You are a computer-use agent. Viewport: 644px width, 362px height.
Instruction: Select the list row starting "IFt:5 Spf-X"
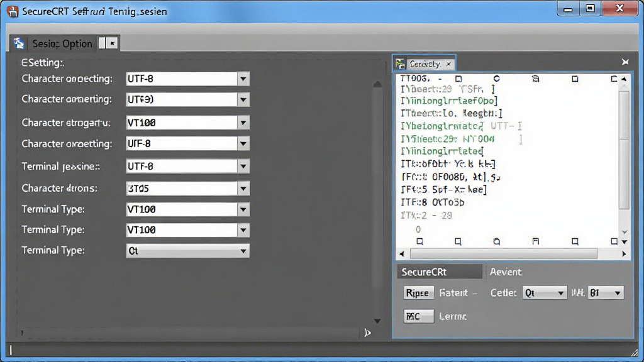click(443, 190)
